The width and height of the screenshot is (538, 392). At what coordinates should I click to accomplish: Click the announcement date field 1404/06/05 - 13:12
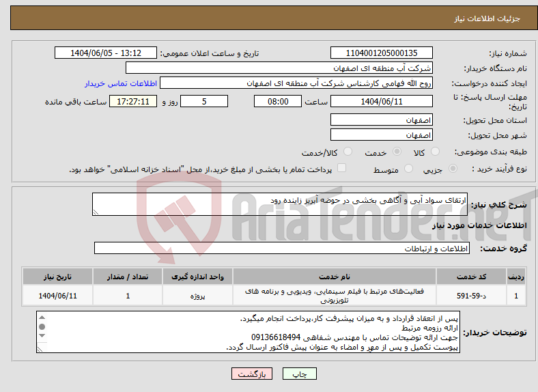pos(106,53)
